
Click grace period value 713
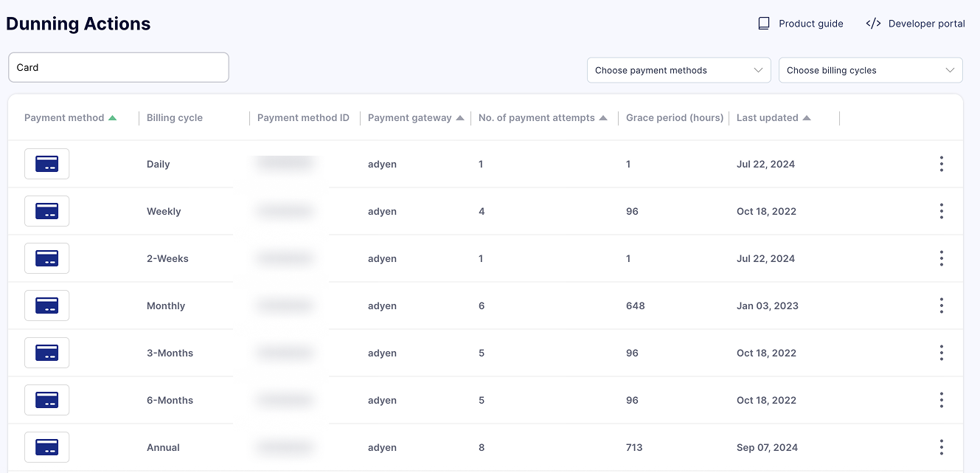coord(634,447)
